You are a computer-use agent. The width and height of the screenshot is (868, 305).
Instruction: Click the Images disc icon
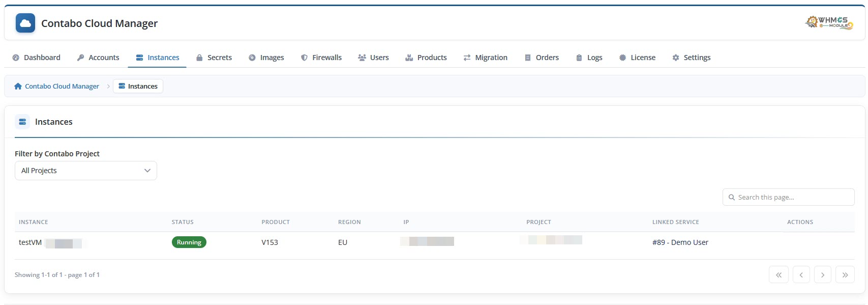[x=252, y=58]
